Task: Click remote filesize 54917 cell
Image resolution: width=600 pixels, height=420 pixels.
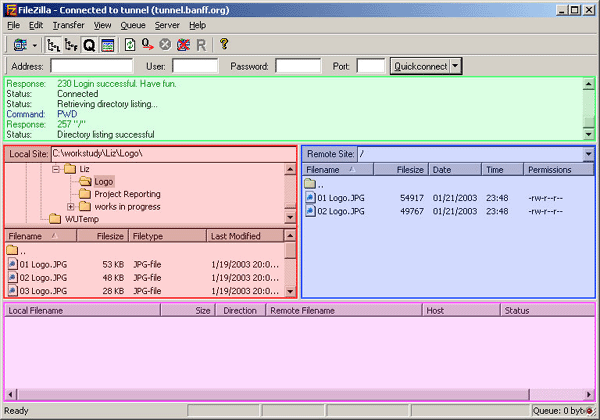Action: pos(412,198)
